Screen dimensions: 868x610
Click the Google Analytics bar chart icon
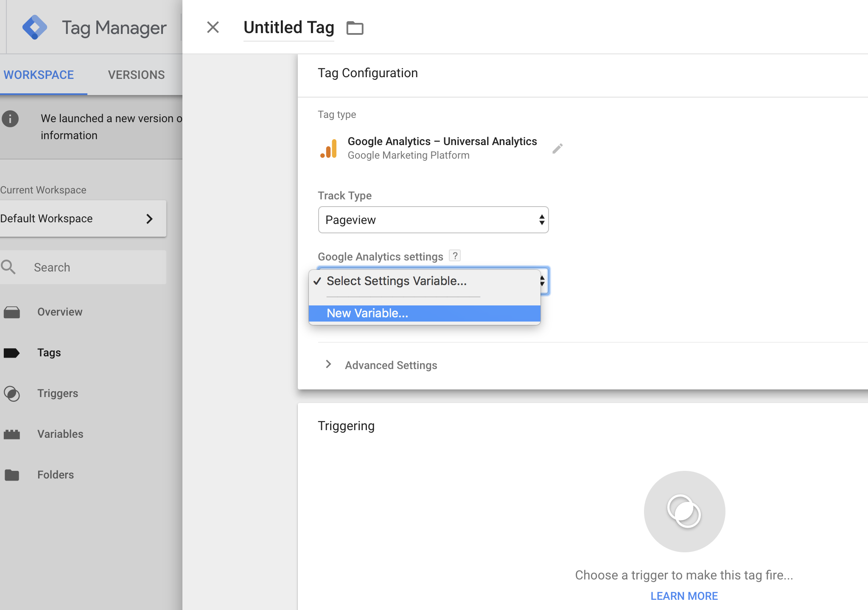pyautogui.click(x=329, y=148)
